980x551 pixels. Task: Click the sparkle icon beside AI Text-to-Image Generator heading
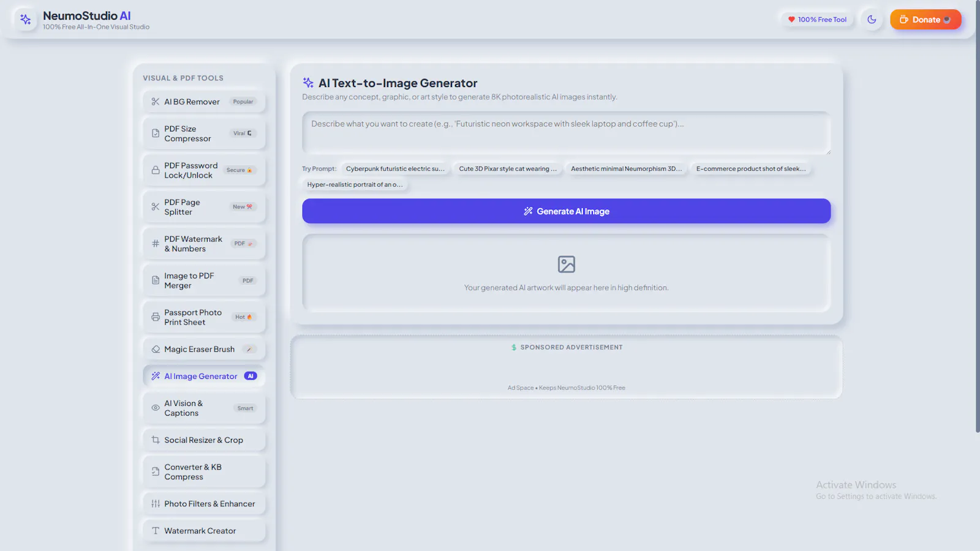click(308, 83)
